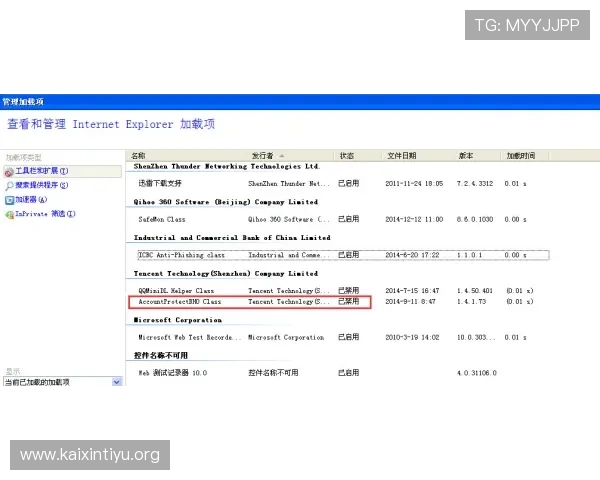Screen dimensions: 600x480
Task: Click version 7.2.4.3312 cell
Action: (475, 184)
